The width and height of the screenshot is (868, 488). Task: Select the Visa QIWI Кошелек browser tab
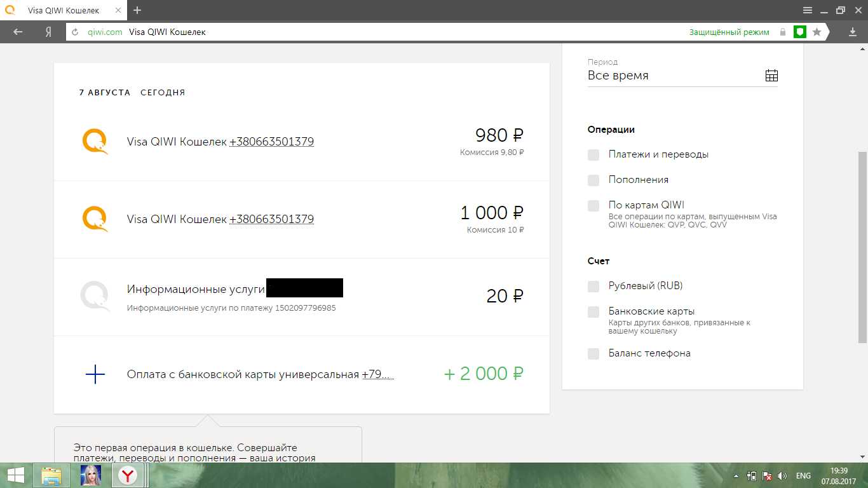tap(64, 10)
